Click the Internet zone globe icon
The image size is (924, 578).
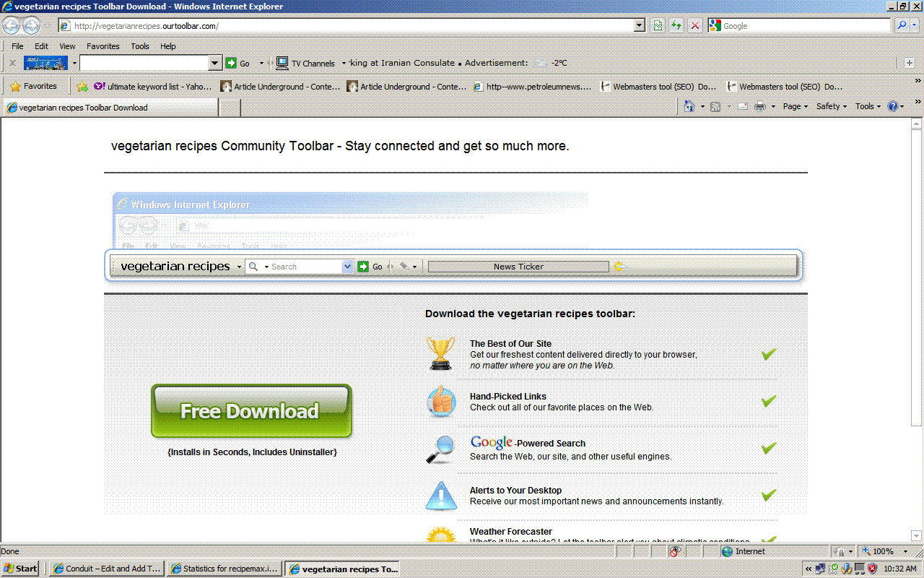point(728,551)
